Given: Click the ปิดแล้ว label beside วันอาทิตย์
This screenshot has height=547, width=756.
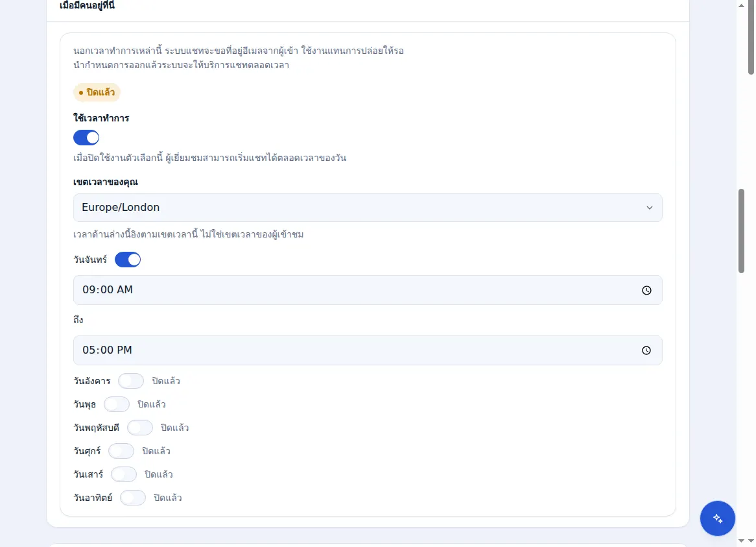Looking at the screenshot, I should click(168, 498).
